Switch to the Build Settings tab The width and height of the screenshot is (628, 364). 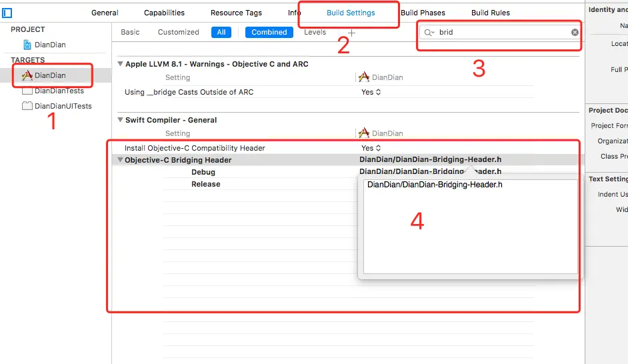[351, 13]
